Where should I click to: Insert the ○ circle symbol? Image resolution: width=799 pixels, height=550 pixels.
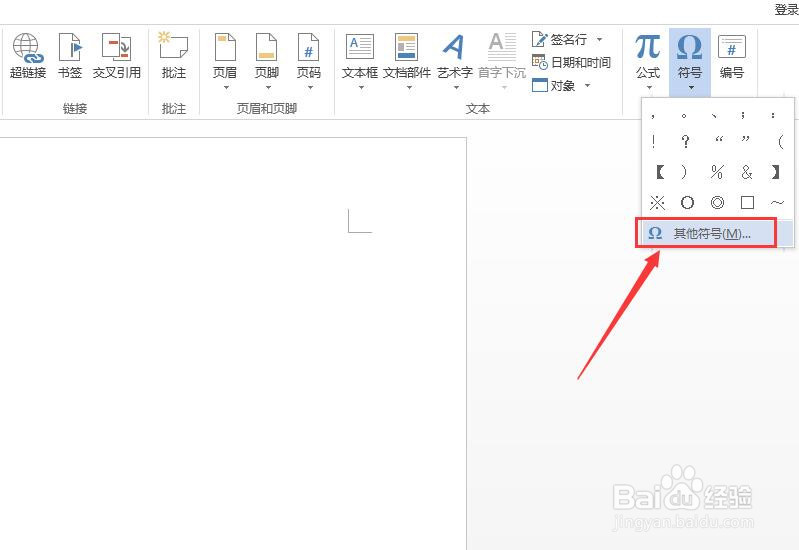687,203
